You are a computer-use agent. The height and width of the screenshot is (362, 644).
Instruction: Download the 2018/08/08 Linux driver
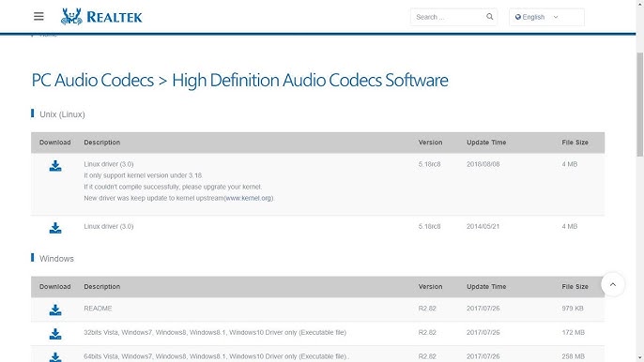coord(55,166)
